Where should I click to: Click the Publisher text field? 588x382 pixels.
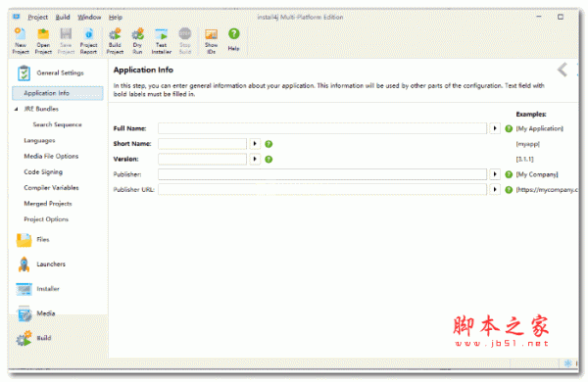coord(322,174)
